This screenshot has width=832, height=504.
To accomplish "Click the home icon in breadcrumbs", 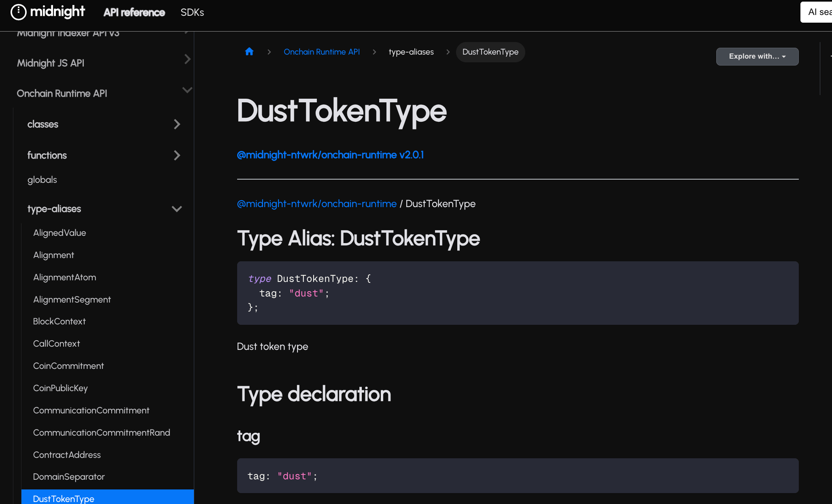I will click(x=249, y=52).
